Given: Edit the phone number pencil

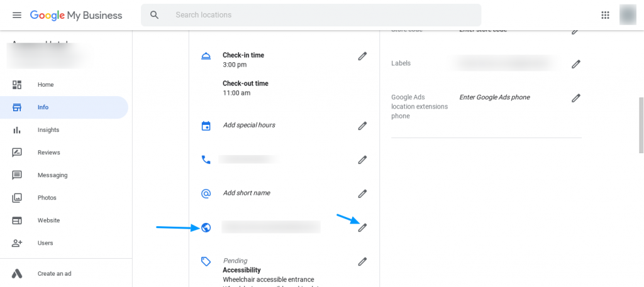Looking at the screenshot, I should pyautogui.click(x=362, y=160).
